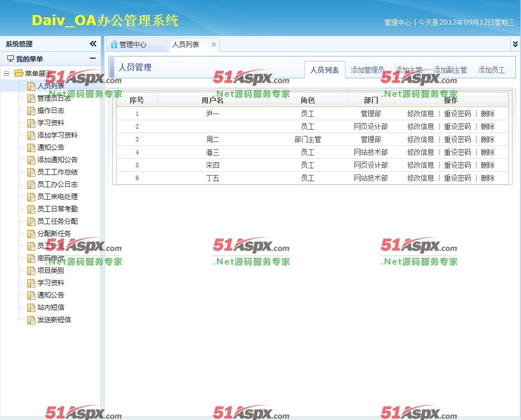Image resolution: width=521 pixels, height=420 pixels.
Task: Open 分配新任务 menu entry
Action: click(x=54, y=233)
